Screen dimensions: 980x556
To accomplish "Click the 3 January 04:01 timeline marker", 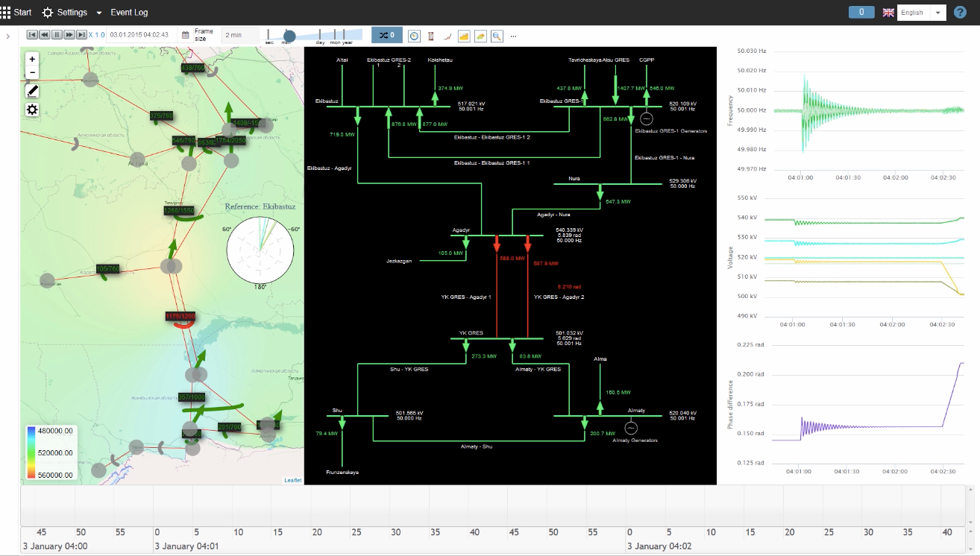I will (x=186, y=546).
